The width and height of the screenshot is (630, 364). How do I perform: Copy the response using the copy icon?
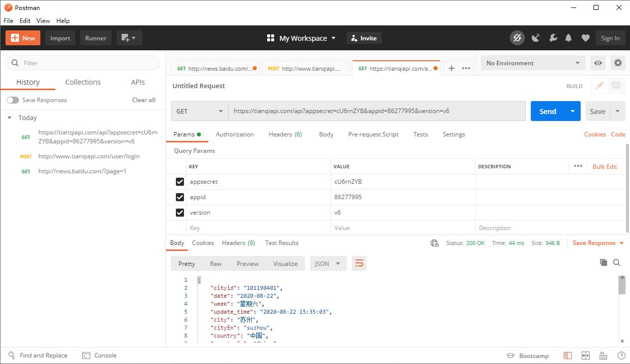[603, 262]
